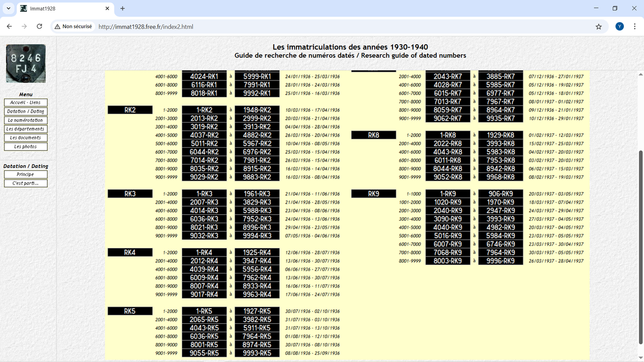This screenshot has width=644, height=362.
Task: Open a new browser tab
Action: [122, 9]
